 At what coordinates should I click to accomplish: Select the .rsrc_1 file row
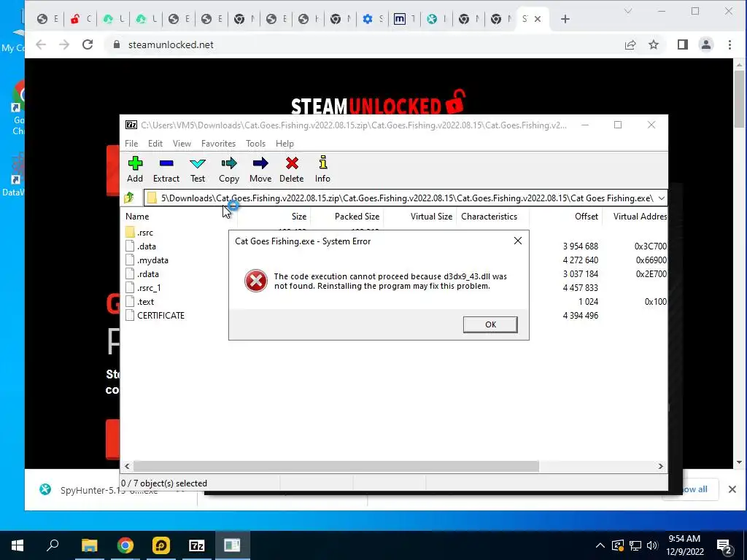pos(149,287)
